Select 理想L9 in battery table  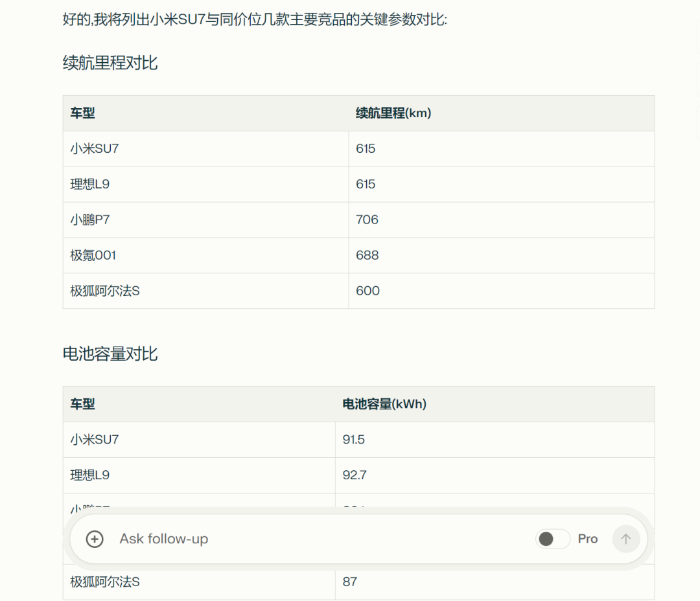pos(89,475)
